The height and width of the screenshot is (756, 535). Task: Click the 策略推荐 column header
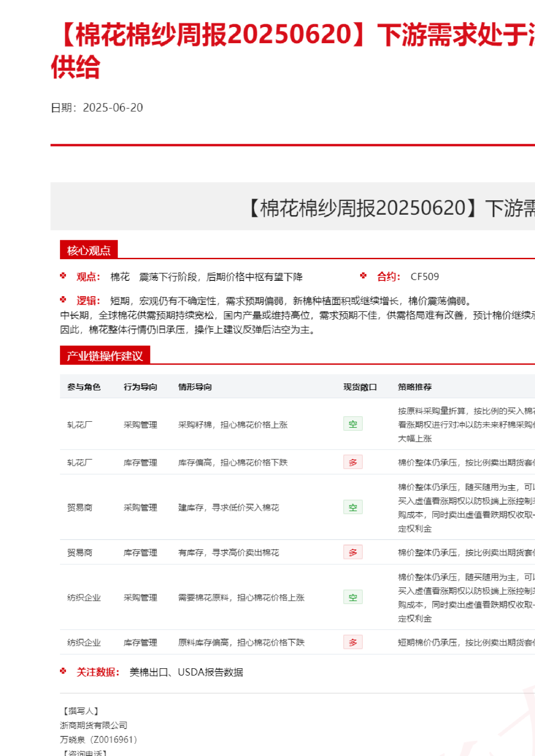415,387
